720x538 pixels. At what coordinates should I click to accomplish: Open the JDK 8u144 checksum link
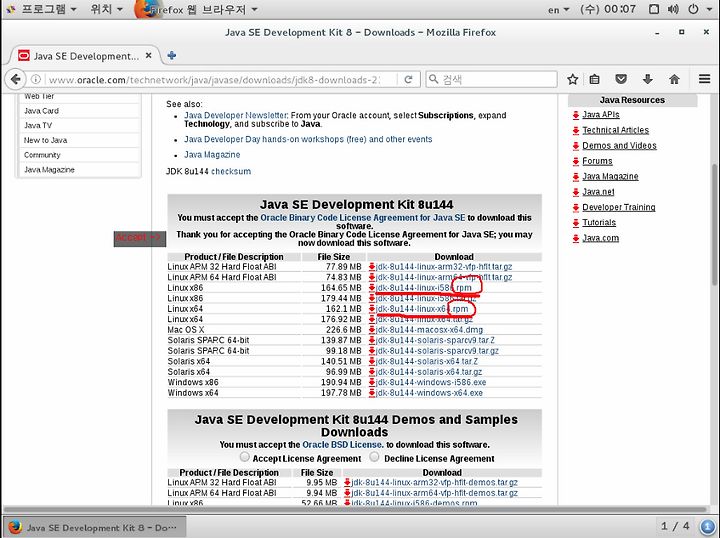click(231, 171)
